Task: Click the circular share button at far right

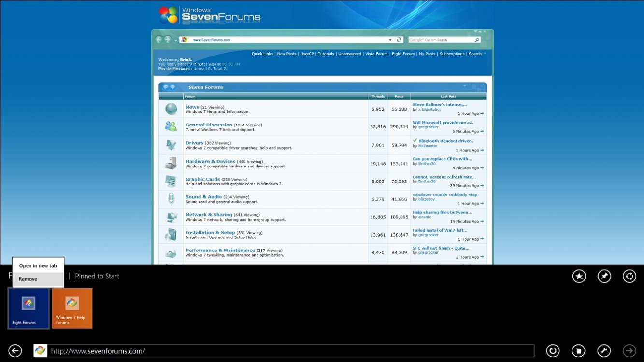Action: coord(630,276)
